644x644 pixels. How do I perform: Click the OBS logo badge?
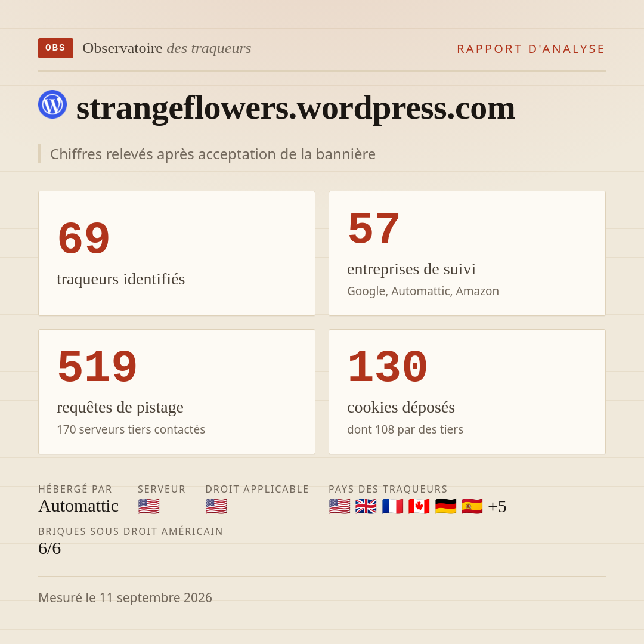click(x=56, y=48)
